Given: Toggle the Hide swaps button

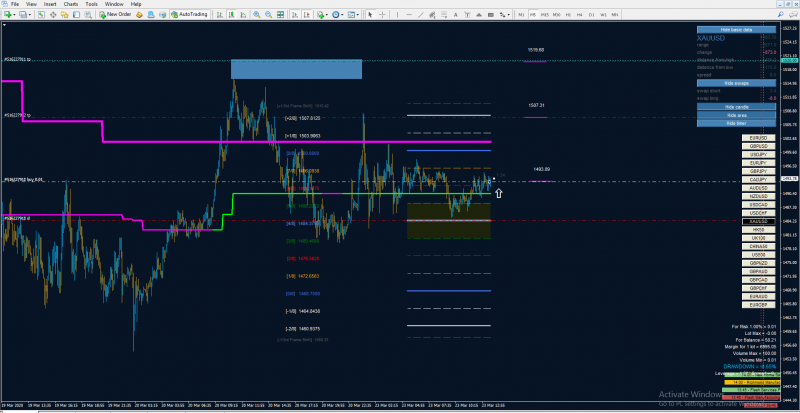Looking at the screenshot, I should pos(736,83).
